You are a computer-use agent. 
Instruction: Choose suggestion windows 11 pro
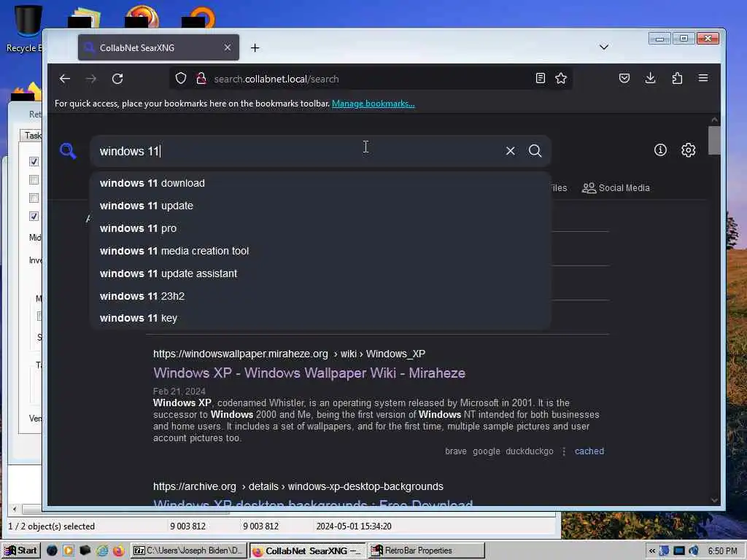tap(320, 228)
